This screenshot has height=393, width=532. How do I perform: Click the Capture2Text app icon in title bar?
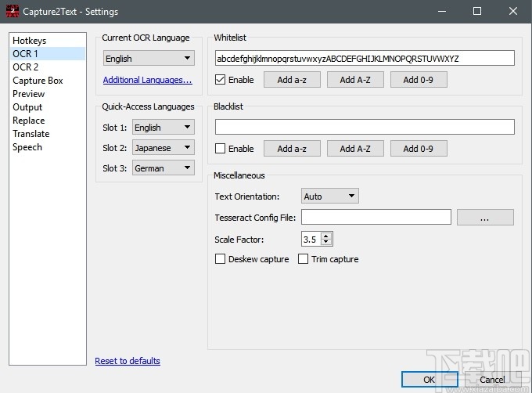(13, 11)
